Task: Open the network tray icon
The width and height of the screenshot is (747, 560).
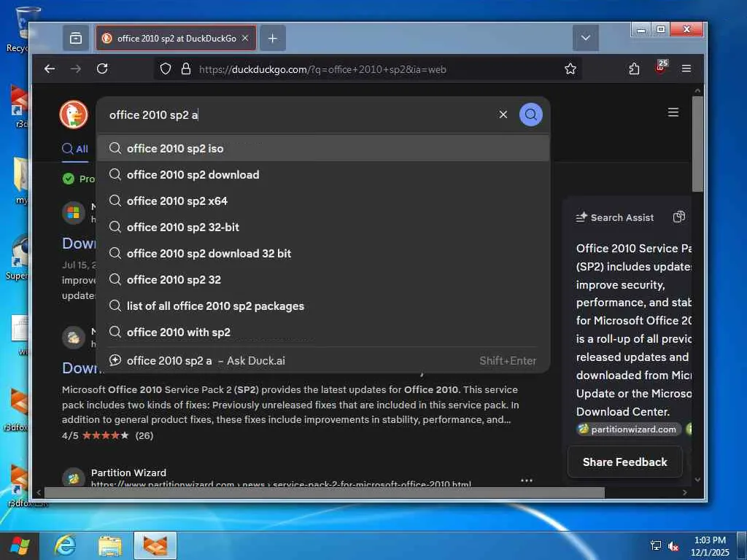Action: pos(657,545)
